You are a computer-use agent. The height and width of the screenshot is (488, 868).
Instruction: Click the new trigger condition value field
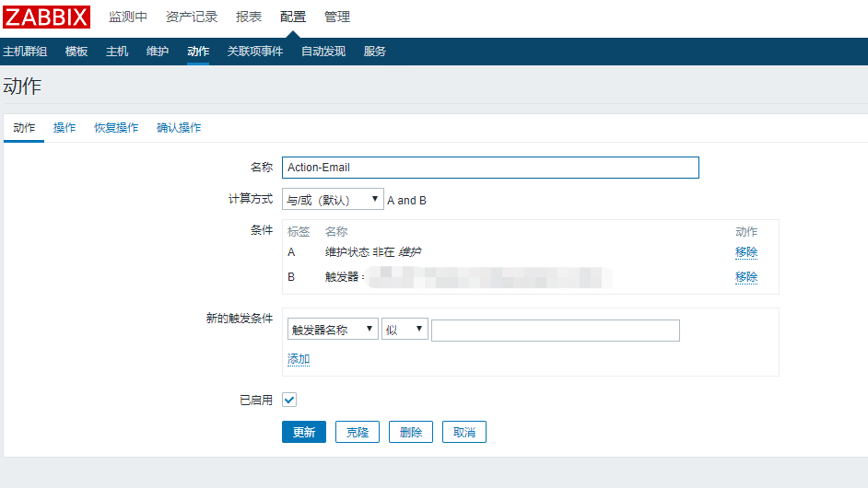tap(555, 331)
